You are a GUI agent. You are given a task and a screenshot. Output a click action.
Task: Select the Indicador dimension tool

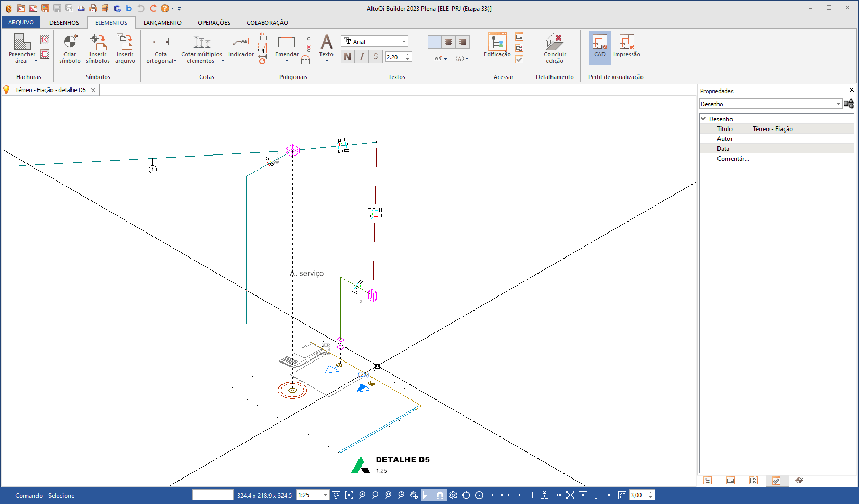[241, 47]
